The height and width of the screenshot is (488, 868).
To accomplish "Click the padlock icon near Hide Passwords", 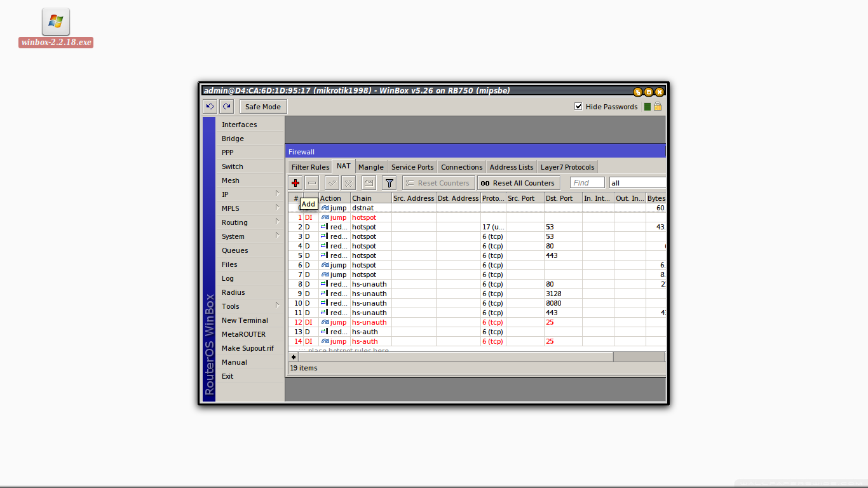I will tap(658, 106).
